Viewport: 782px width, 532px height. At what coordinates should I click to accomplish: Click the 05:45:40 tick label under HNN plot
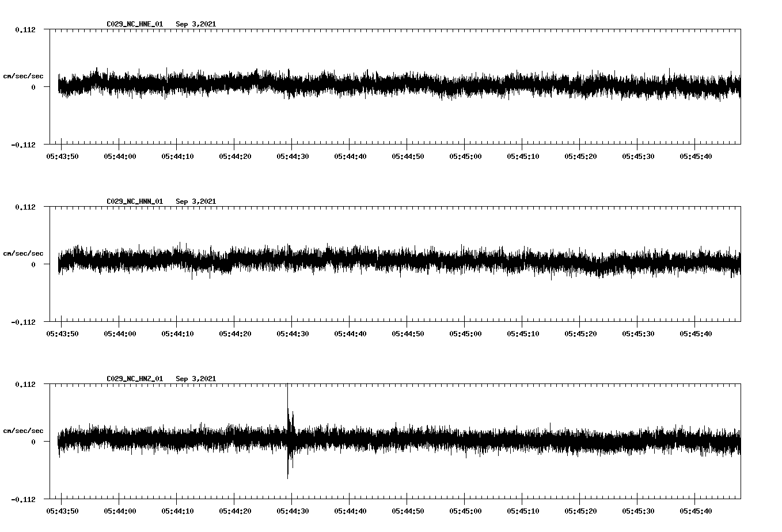click(696, 334)
